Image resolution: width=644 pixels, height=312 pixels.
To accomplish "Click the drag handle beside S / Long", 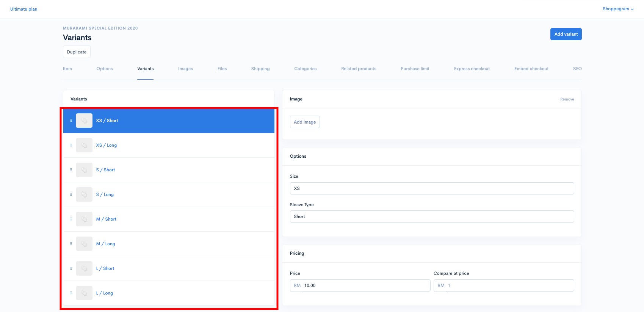I will (x=71, y=194).
